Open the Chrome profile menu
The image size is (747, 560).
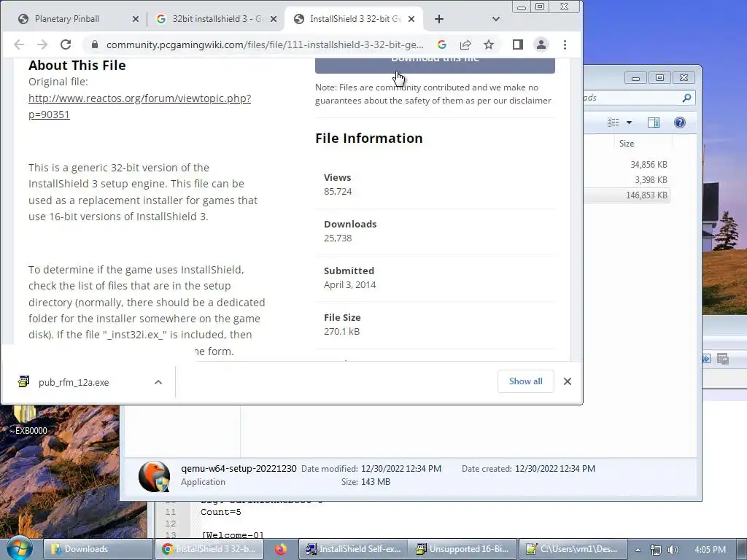click(x=541, y=44)
